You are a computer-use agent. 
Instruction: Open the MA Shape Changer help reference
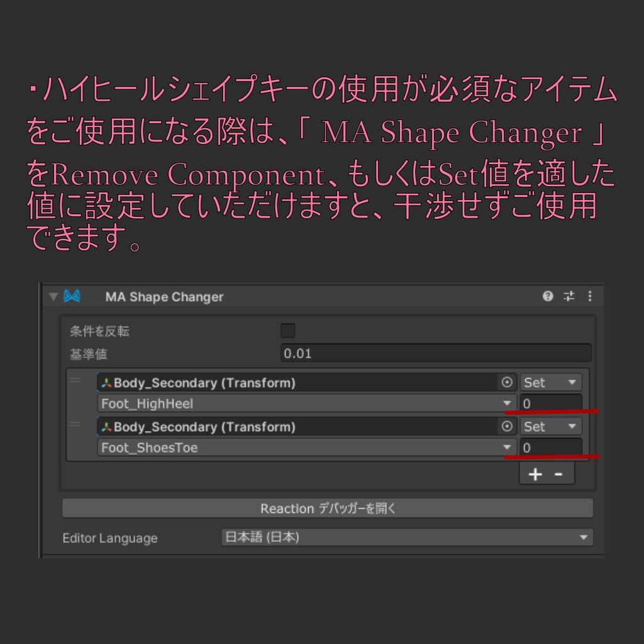548,296
